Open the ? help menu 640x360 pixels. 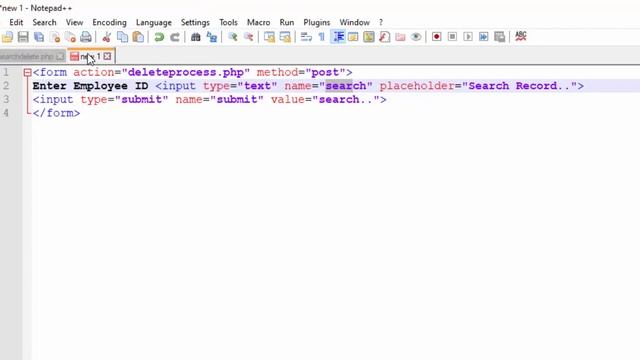point(381,22)
